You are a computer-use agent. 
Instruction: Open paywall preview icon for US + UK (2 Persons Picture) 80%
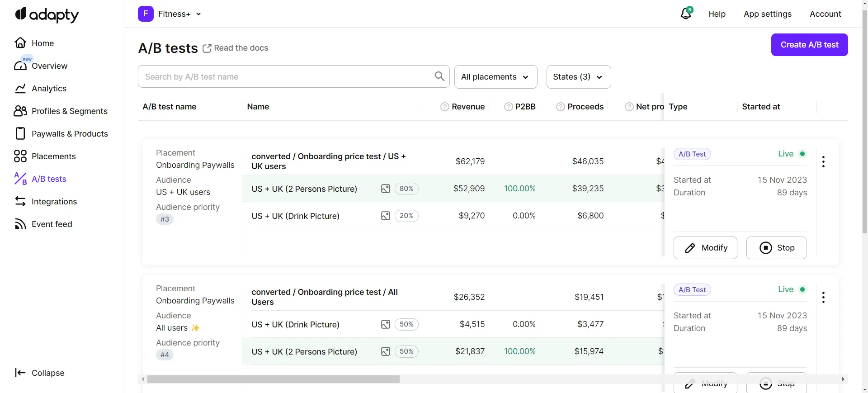tap(385, 189)
